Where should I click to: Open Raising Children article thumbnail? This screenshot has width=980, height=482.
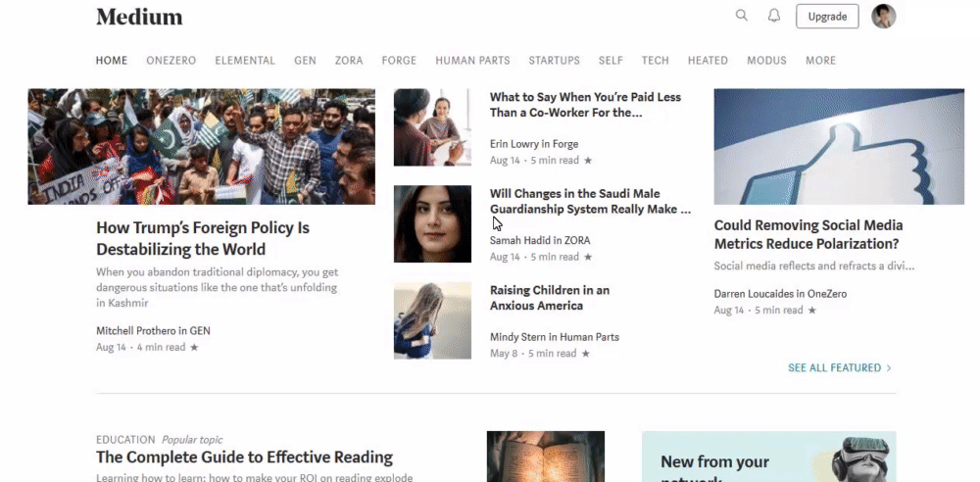click(432, 320)
